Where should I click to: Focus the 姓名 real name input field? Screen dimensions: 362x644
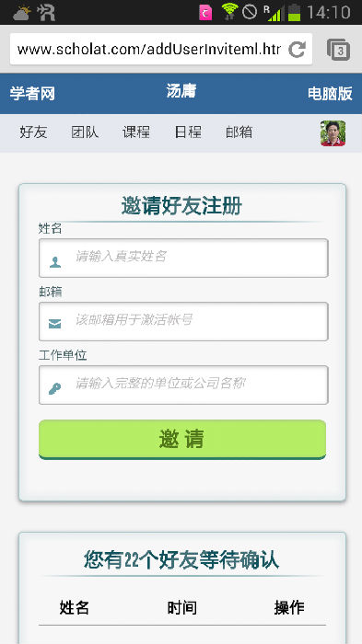(183, 258)
